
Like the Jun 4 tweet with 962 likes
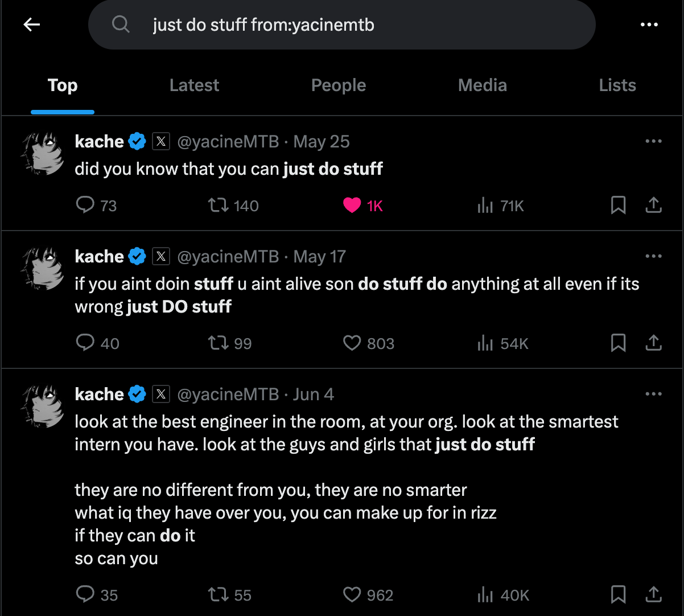pos(352,595)
